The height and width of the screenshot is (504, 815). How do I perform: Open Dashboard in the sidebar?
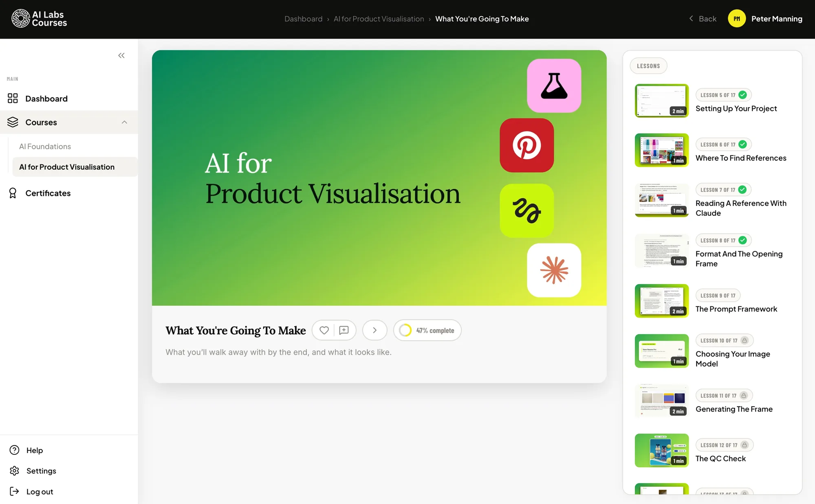tap(69, 99)
